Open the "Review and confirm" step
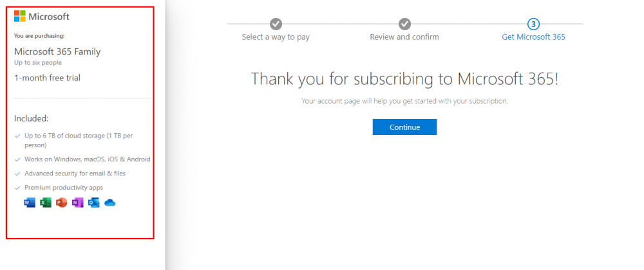This screenshot has height=270, width=644. pos(404,37)
